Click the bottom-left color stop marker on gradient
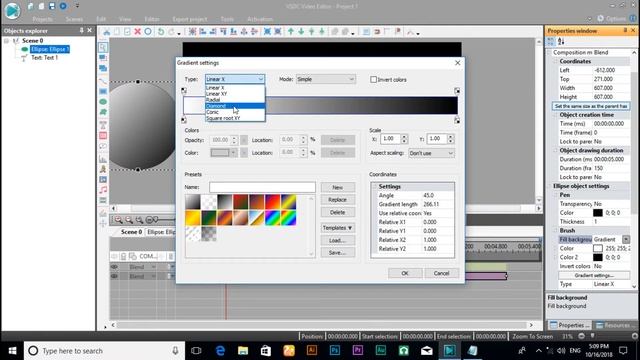 [184, 120]
